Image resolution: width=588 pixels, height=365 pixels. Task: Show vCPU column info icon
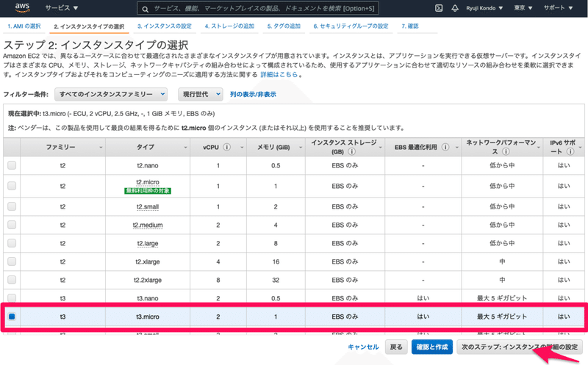(x=227, y=148)
